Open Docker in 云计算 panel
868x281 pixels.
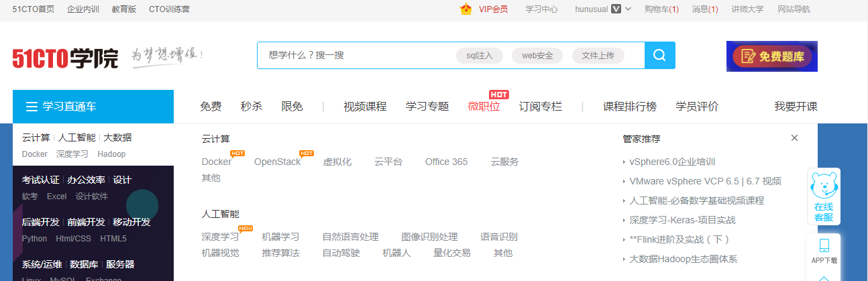216,162
